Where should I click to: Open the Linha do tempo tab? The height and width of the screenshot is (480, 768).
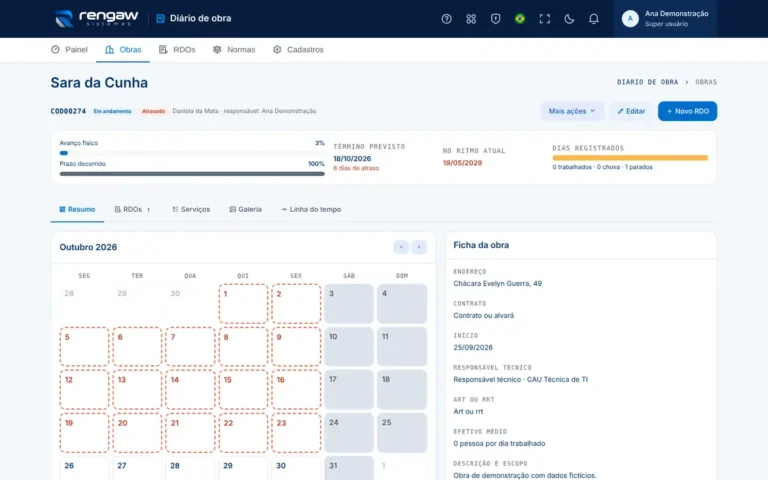[311, 210]
